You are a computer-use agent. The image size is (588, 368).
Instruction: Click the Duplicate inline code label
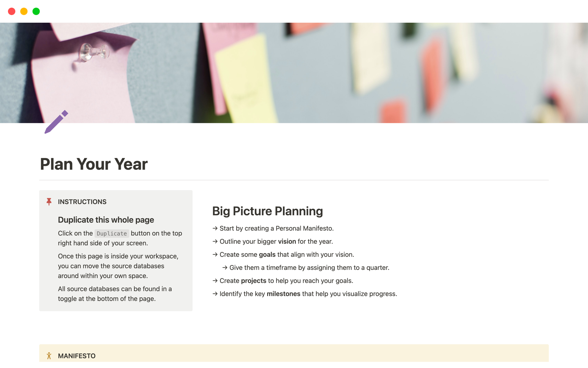pos(111,233)
